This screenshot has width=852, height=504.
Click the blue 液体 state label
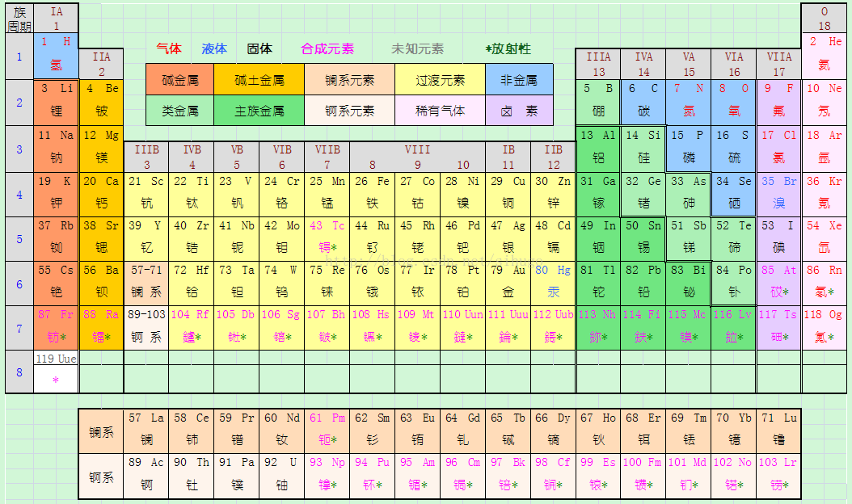[214, 49]
